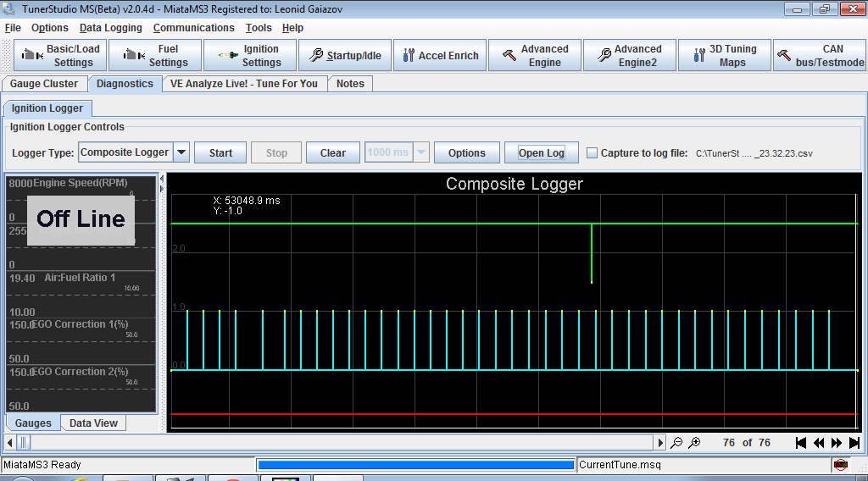Zoom in on the logger graph
The height and width of the screenshot is (481, 868).
coord(694,442)
